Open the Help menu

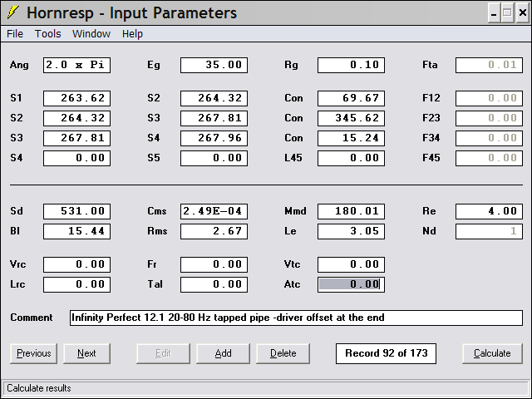[x=132, y=33]
